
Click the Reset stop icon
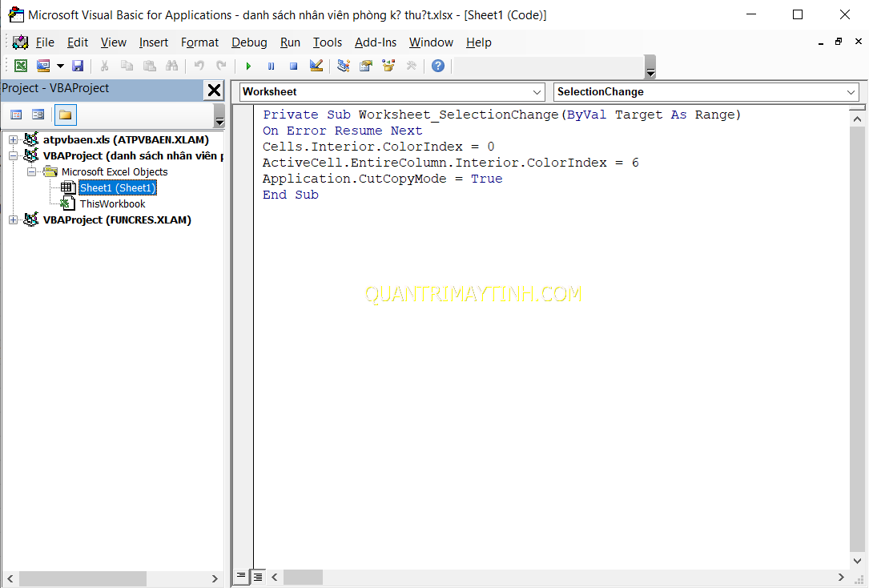294,66
